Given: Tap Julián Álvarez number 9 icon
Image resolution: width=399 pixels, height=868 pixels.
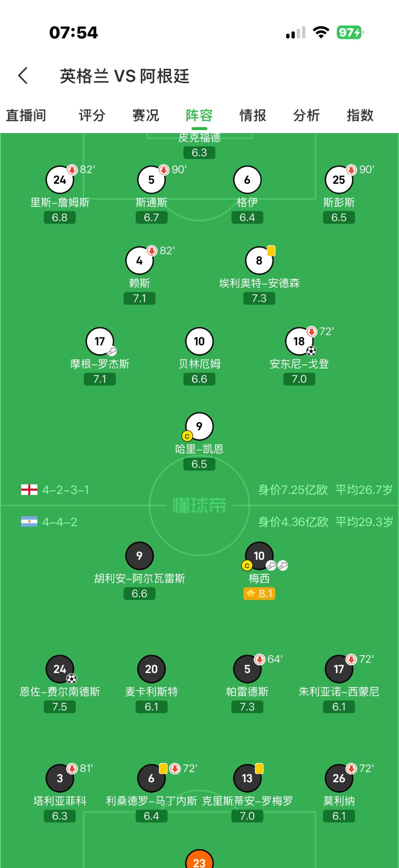Looking at the screenshot, I should point(139,556).
